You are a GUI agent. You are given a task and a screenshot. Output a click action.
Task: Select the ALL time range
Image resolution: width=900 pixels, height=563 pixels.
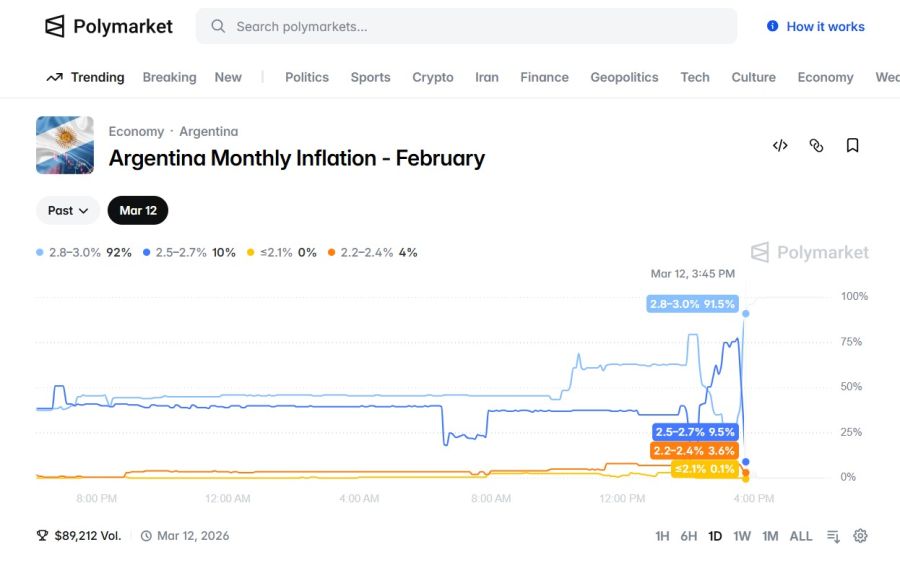801,536
